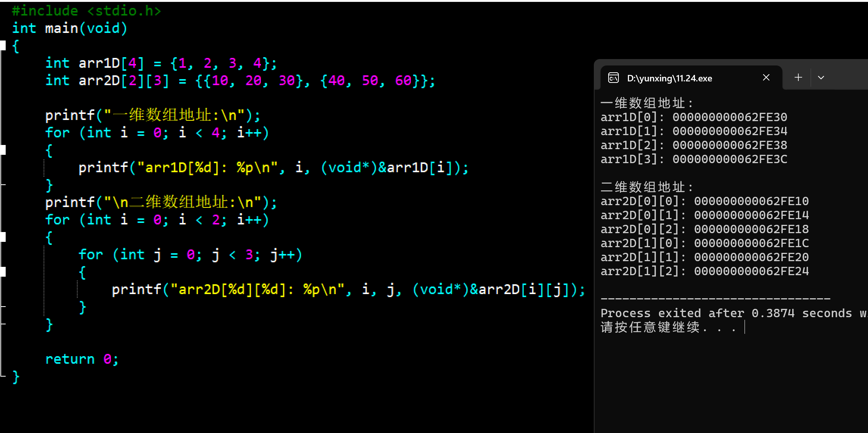Image resolution: width=868 pixels, height=433 pixels.
Task: Click the return 0 statement
Action: [x=82, y=359]
